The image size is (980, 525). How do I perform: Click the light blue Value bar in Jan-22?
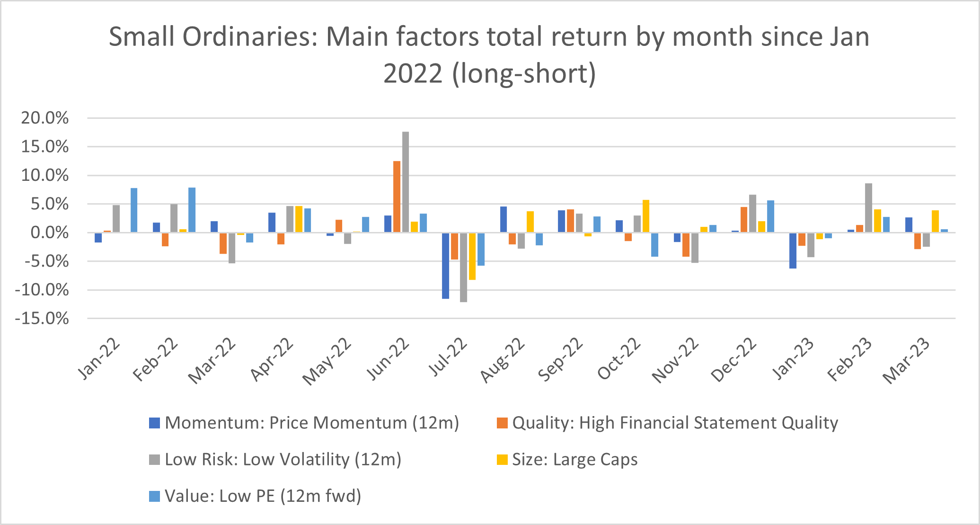[134, 210]
